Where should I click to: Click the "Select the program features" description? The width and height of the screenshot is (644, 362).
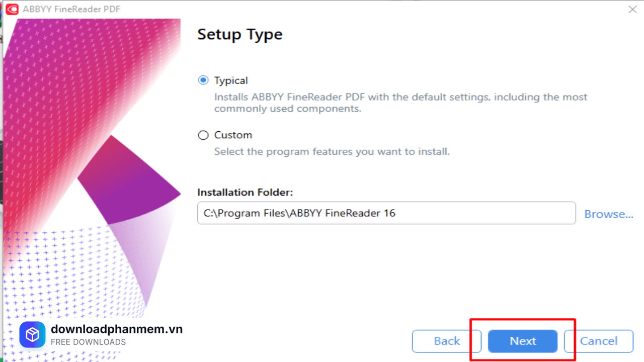[332, 151]
